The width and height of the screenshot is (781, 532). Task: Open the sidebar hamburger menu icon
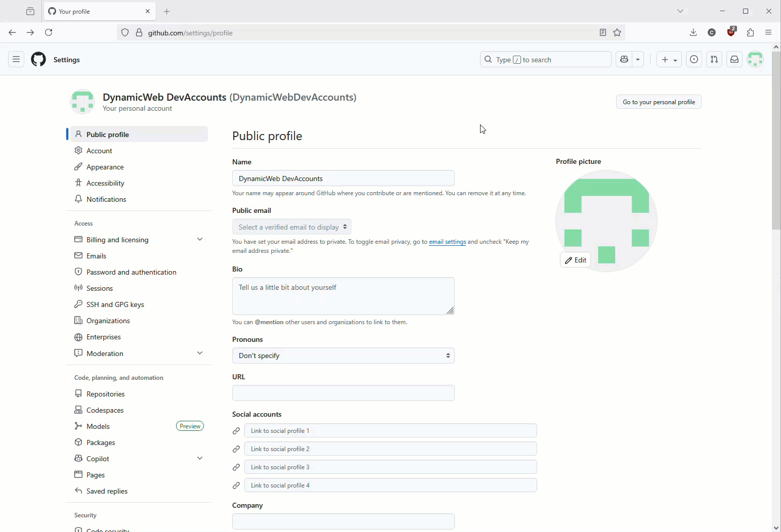click(x=16, y=59)
